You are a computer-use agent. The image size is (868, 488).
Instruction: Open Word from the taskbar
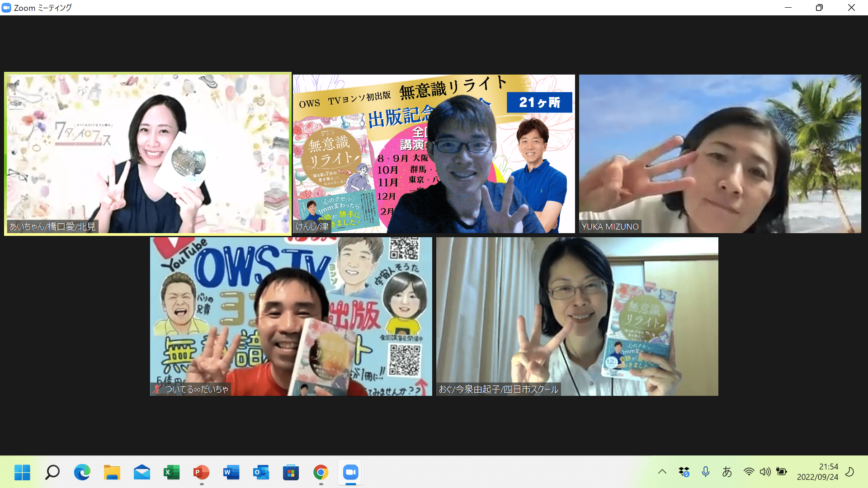tap(231, 473)
